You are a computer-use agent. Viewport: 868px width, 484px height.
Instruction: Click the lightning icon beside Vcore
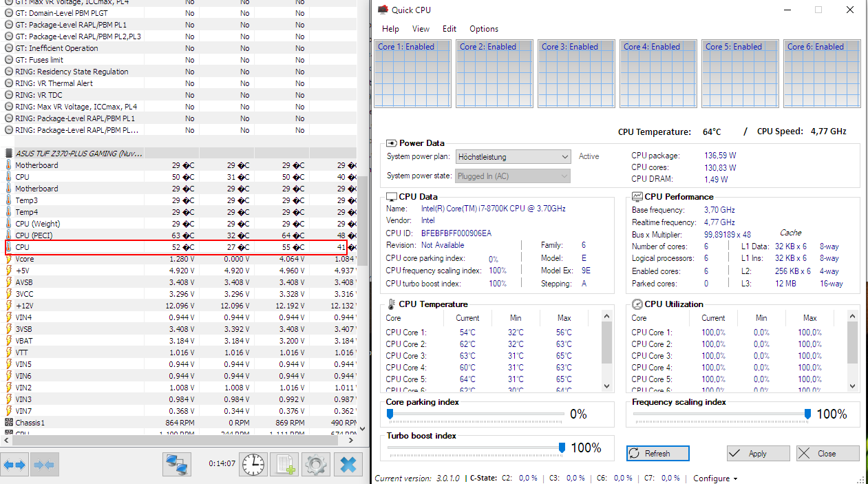(8, 259)
